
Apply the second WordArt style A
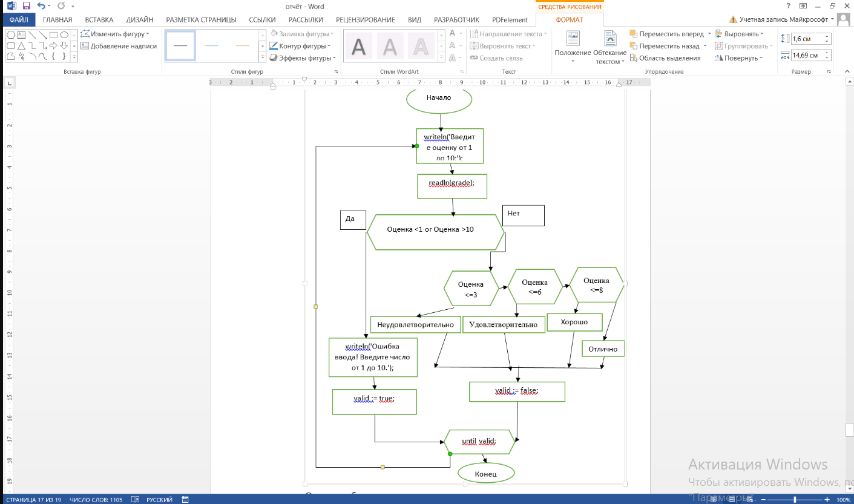coord(390,46)
